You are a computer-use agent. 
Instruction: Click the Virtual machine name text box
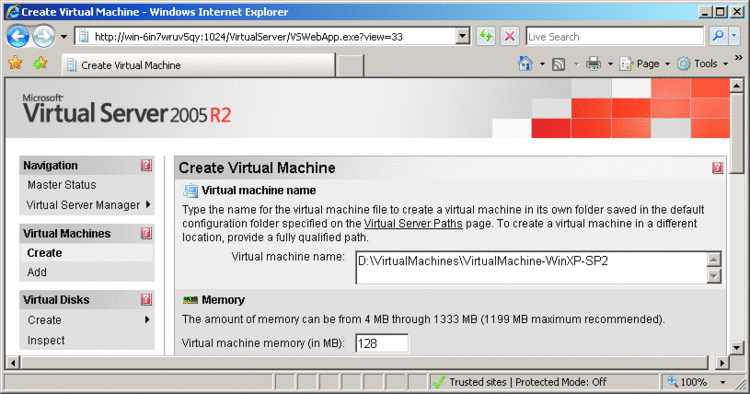pyautogui.click(x=531, y=267)
